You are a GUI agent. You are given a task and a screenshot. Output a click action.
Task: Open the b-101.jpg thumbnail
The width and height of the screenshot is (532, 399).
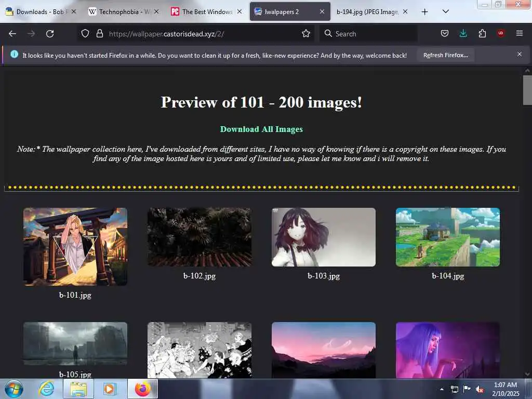[75, 247]
